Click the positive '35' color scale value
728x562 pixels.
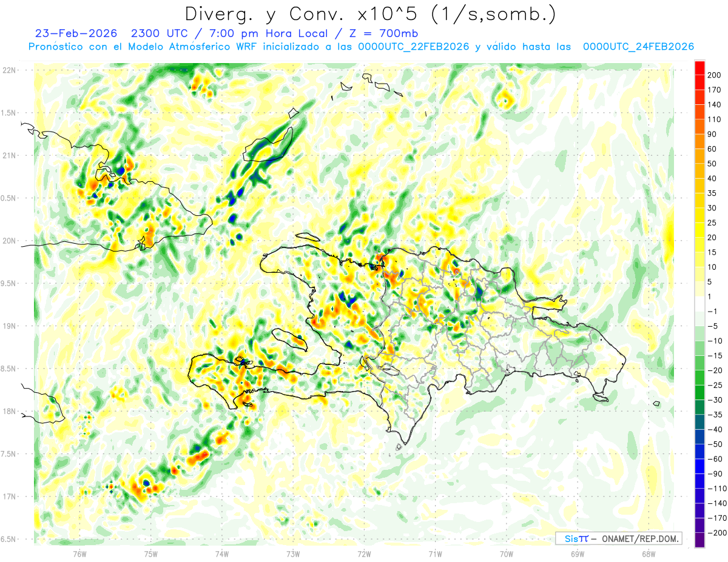(712, 193)
